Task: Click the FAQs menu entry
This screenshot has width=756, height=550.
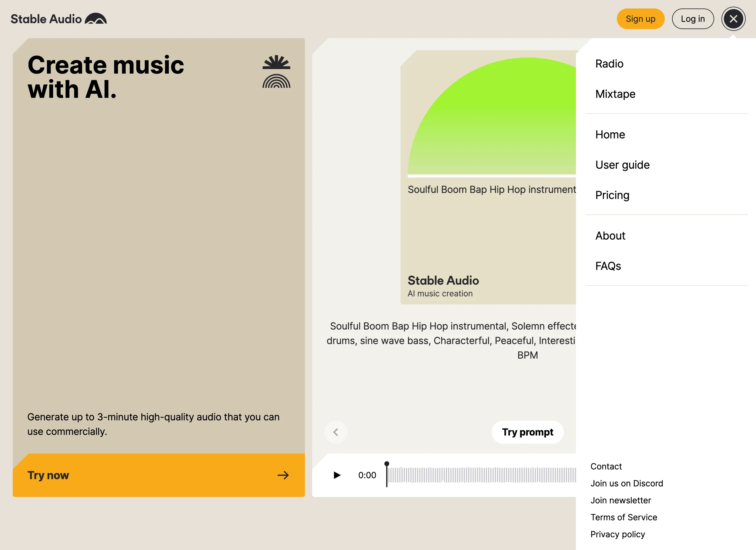Action: click(x=608, y=266)
